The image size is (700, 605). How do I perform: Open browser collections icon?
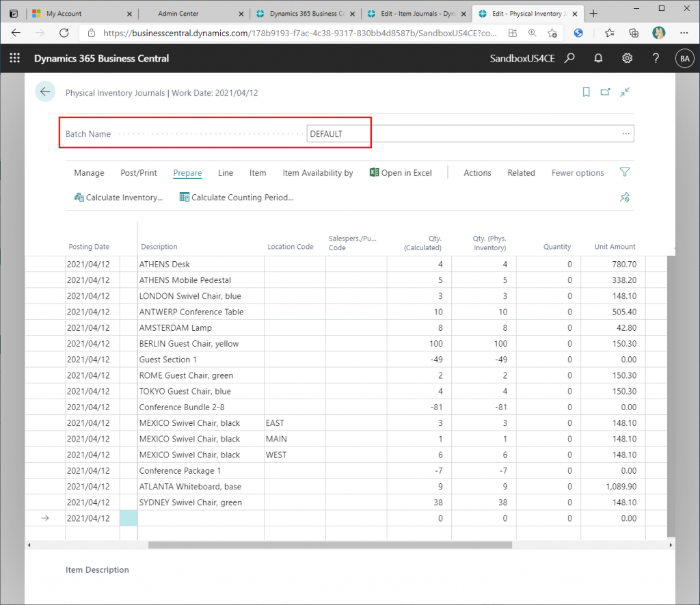(634, 33)
